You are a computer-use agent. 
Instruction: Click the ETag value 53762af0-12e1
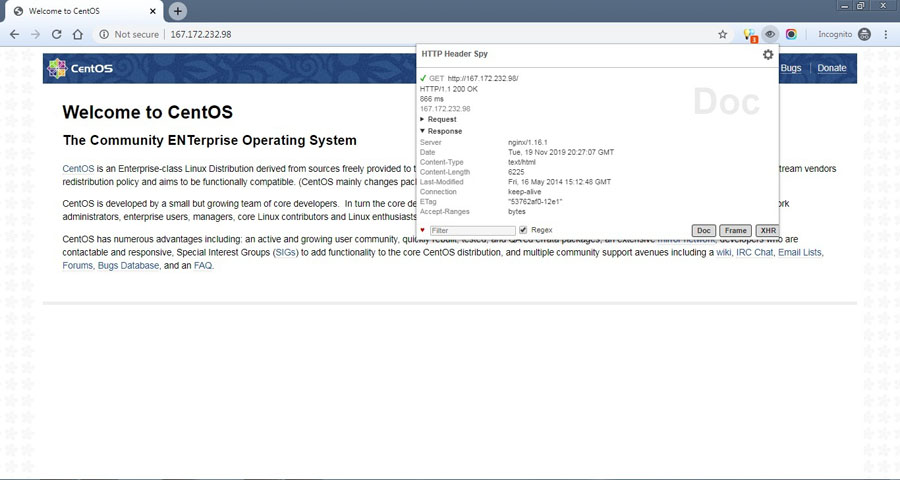click(x=535, y=202)
